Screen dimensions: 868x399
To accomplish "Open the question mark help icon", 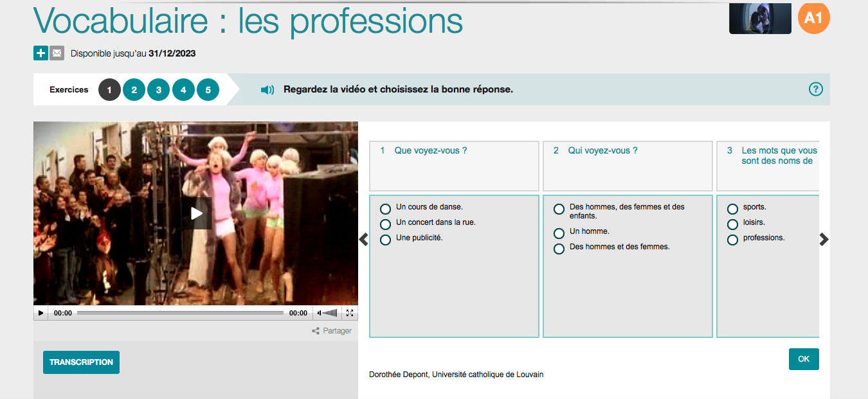I will (815, 89).
